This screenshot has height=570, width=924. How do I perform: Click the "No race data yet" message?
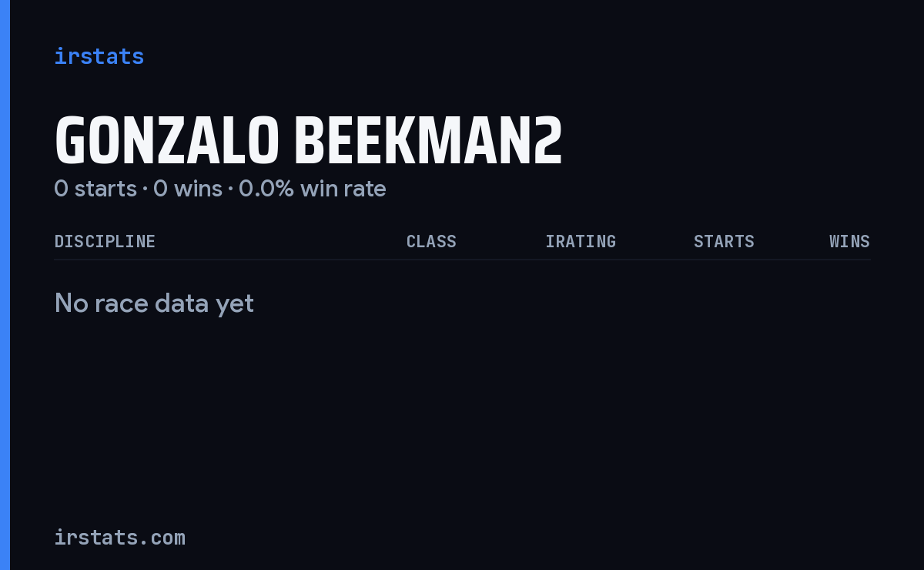click(154, 303)
